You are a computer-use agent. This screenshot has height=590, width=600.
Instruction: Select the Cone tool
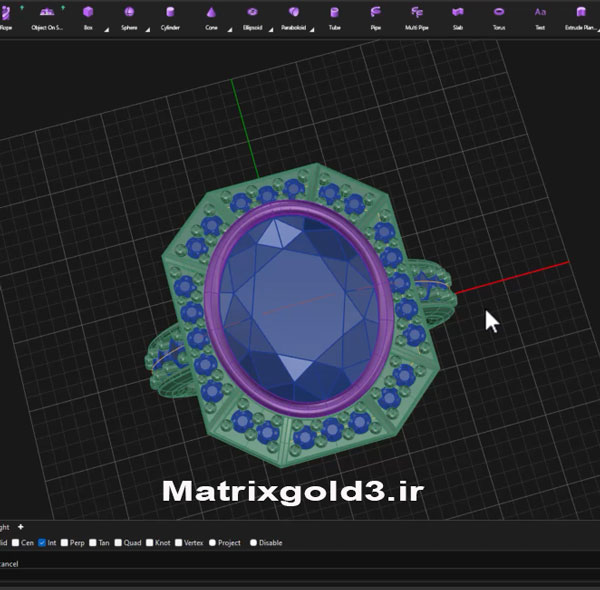pos(211,17)
